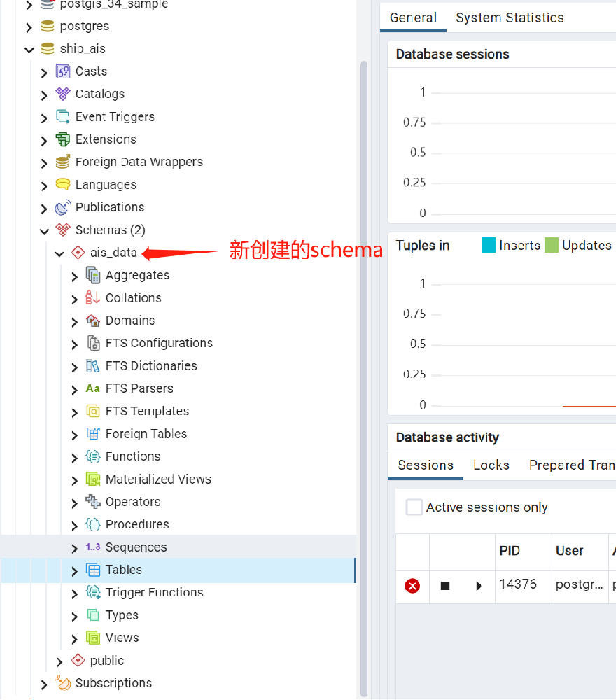Click the Aggregates icon
The width and height of the screenshot is (616, 700).
tap(93, 275)
